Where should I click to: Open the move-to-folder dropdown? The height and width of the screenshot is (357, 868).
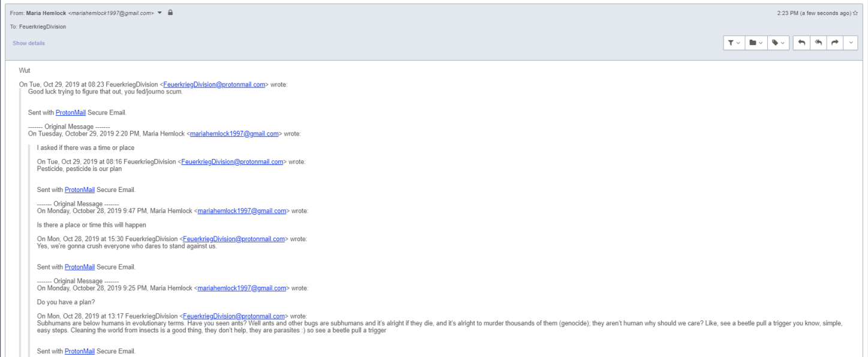tap(756, 43)
